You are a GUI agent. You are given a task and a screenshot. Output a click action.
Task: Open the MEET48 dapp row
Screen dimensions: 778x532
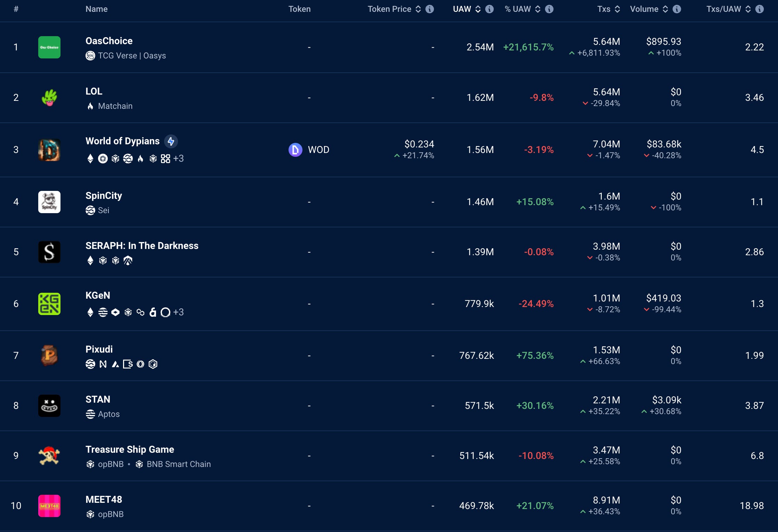[x=104, y=499]
